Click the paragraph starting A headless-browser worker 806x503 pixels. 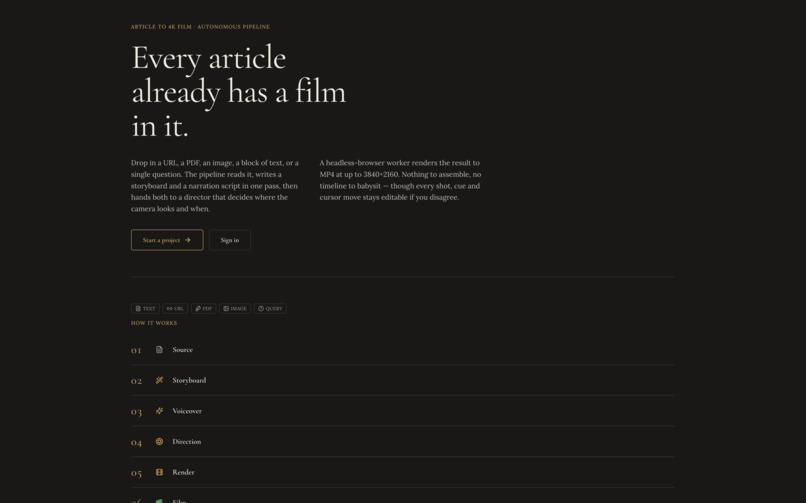(x=400, y=180)
